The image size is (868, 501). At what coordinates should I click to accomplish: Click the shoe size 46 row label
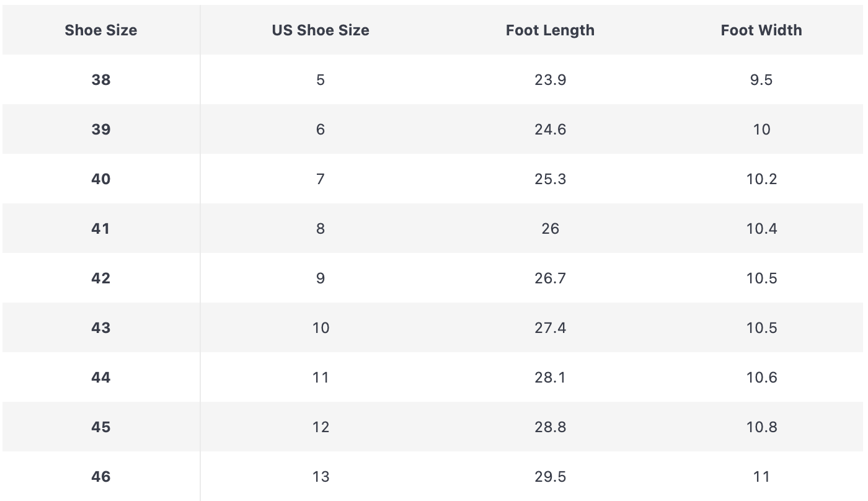[x=101, y=476]
